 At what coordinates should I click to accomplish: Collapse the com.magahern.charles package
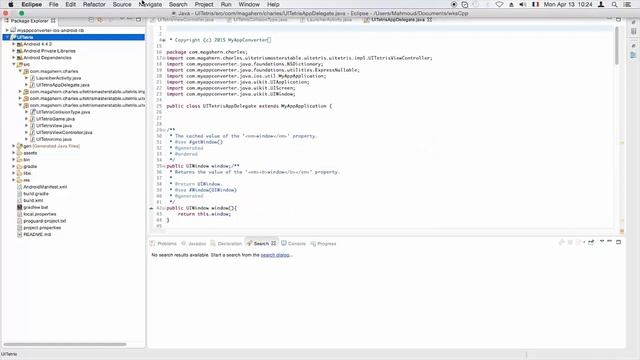(20, 71)
